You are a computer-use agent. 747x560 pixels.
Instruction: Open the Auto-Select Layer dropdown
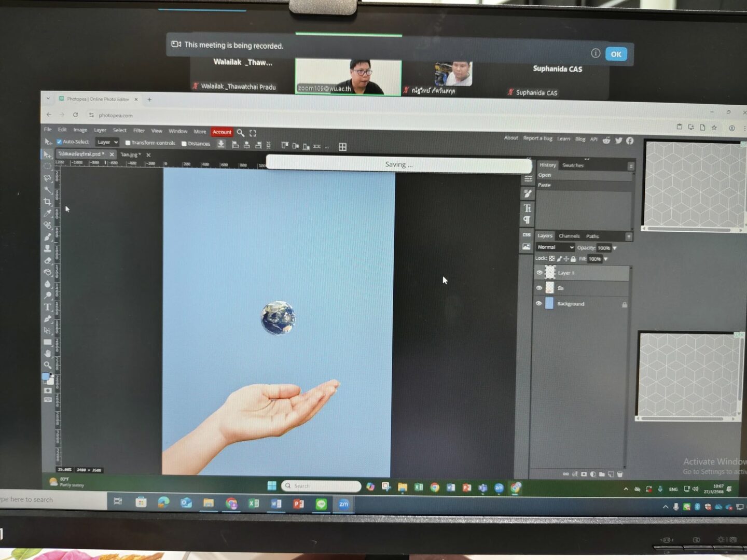click(107, 142)
